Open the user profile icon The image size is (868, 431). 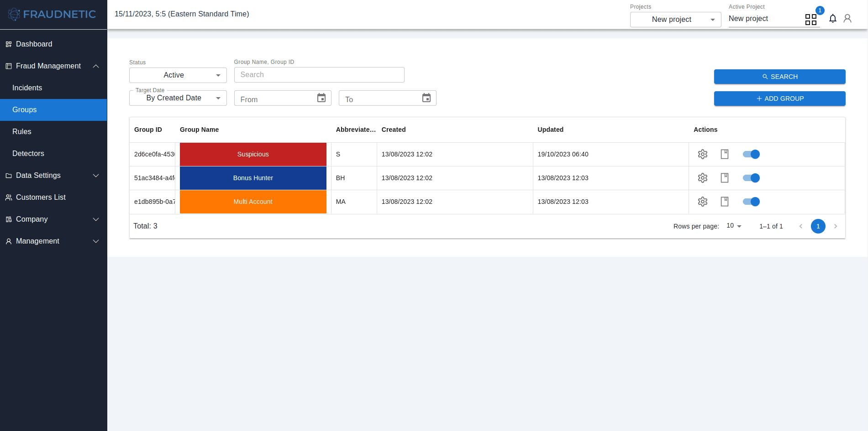point(847,18)
